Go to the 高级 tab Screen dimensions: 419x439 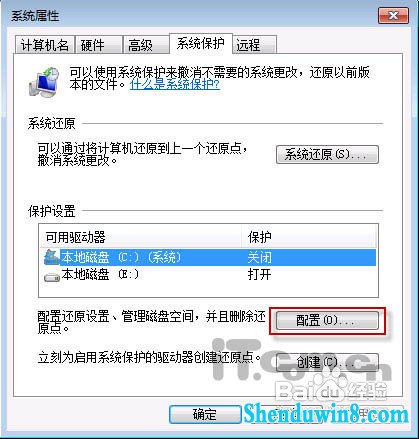coord(145,45)
